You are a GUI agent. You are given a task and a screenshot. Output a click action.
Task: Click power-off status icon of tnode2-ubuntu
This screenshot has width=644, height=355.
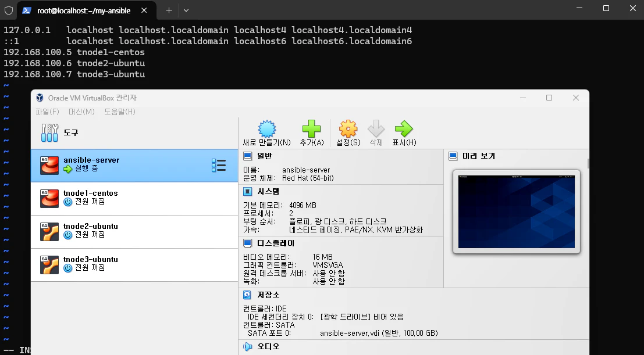tap(67, 235)
